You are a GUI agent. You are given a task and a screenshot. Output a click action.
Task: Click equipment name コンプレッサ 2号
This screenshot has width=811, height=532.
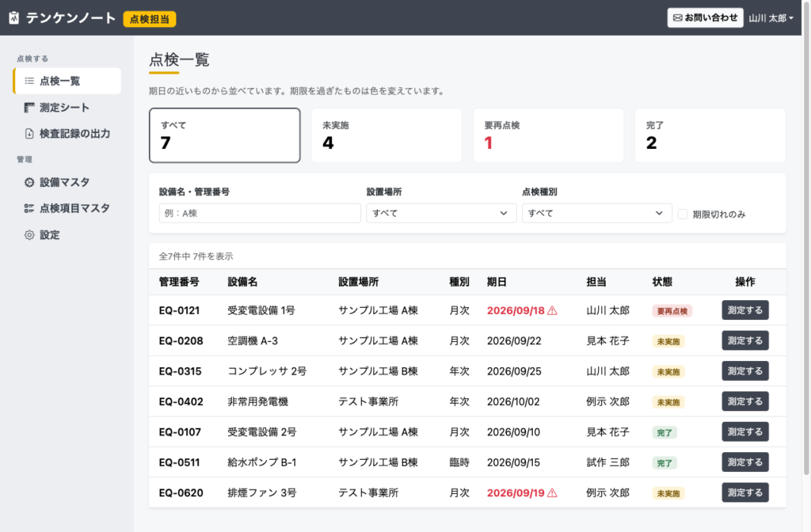267,371
